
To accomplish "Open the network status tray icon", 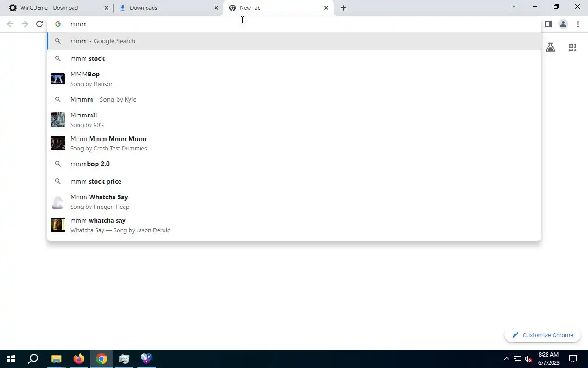I will coord(518,359).
